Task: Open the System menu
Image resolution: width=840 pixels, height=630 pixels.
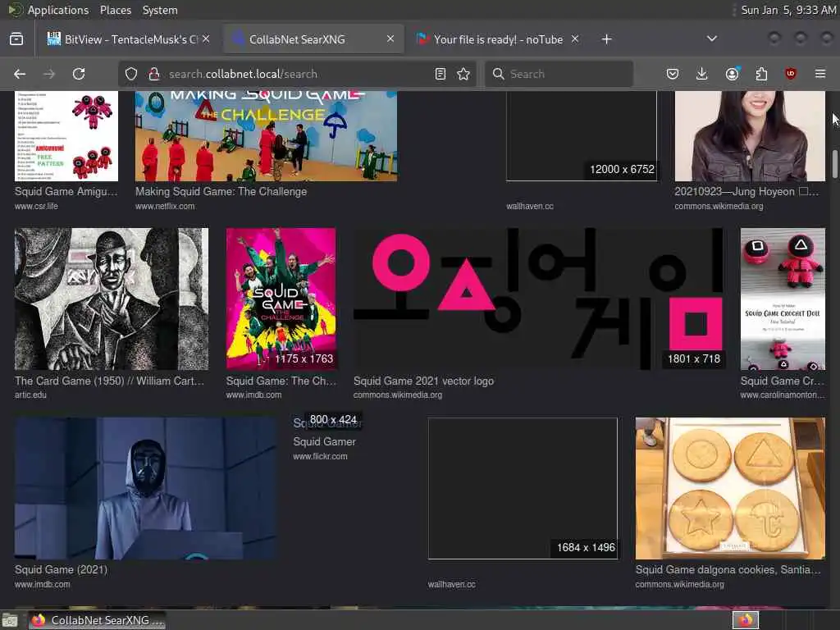Action: point(160,10)
